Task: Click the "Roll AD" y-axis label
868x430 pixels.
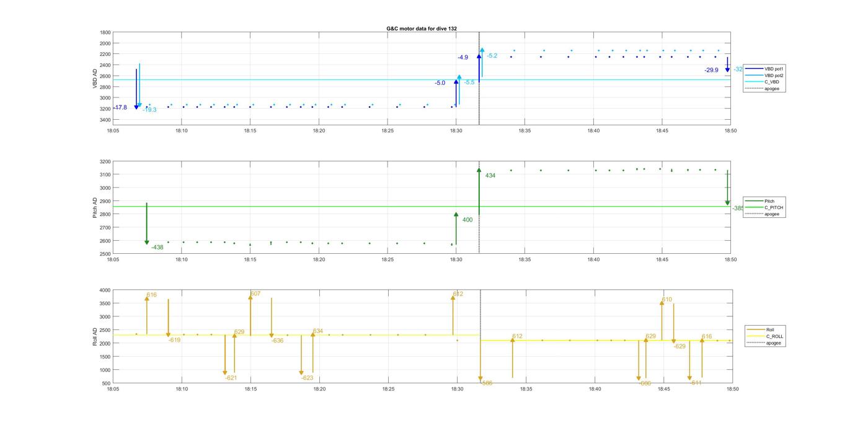Action: coord(95,337)
